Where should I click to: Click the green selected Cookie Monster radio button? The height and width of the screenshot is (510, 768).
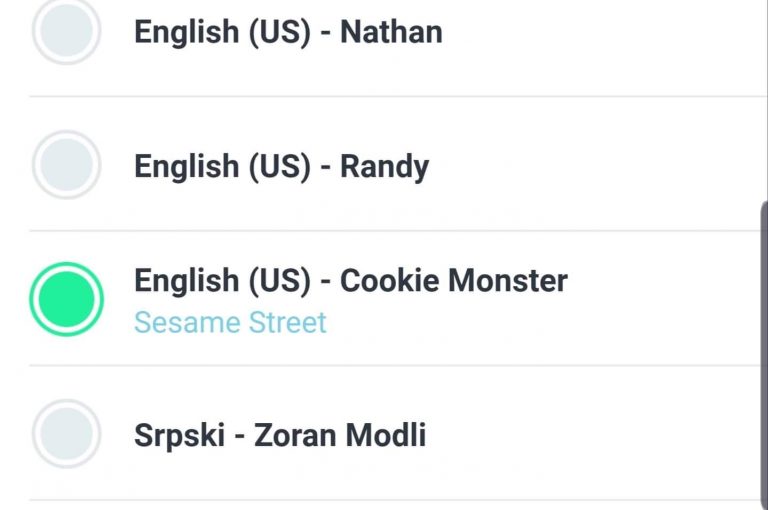tap(67, 299)
